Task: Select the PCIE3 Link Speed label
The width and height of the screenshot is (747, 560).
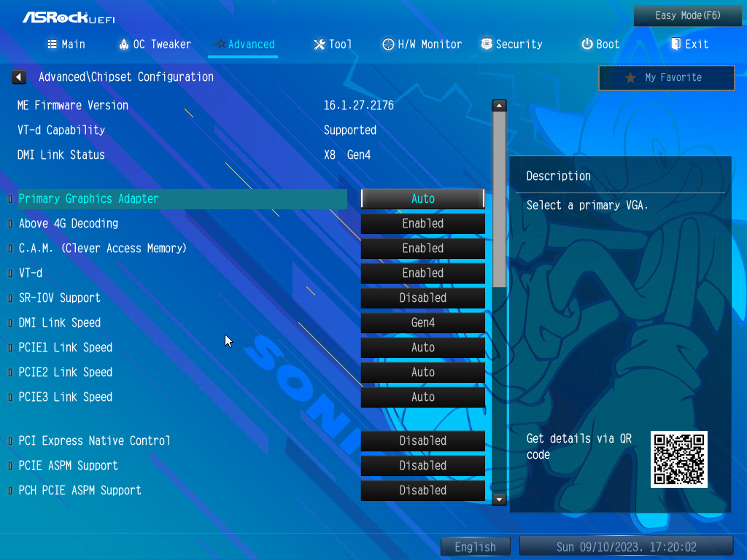Action: [65, 397]
